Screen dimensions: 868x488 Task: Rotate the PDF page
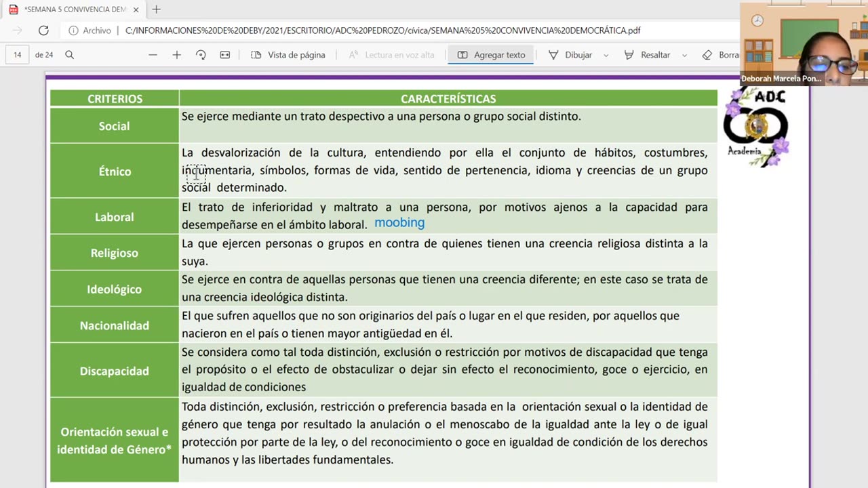[201, 55]
